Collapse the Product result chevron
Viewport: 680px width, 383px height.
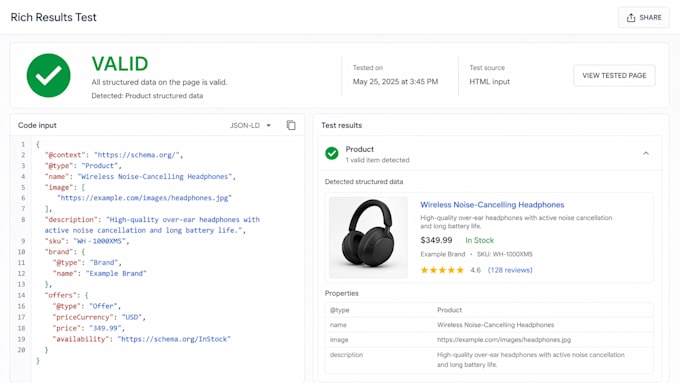click(646, 154)
